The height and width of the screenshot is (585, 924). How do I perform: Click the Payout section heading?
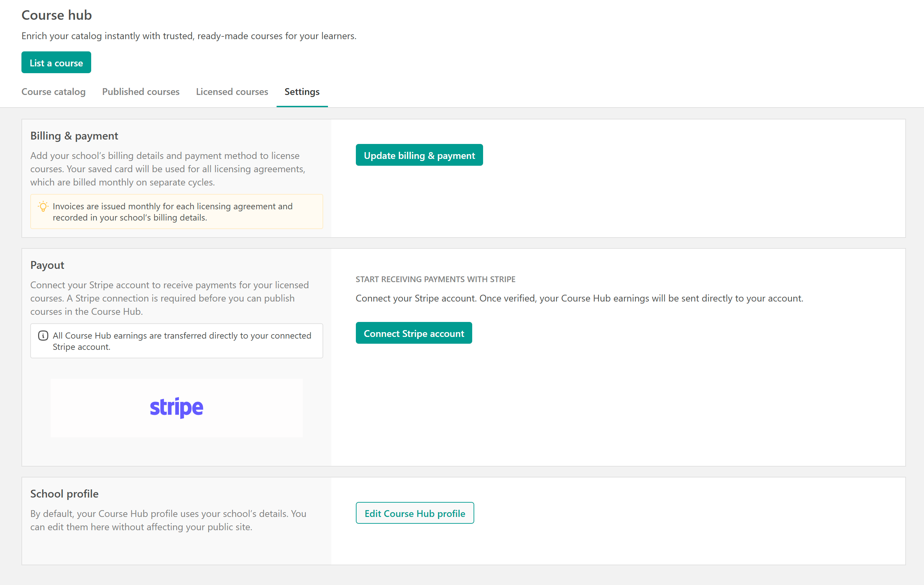[47, 265]
